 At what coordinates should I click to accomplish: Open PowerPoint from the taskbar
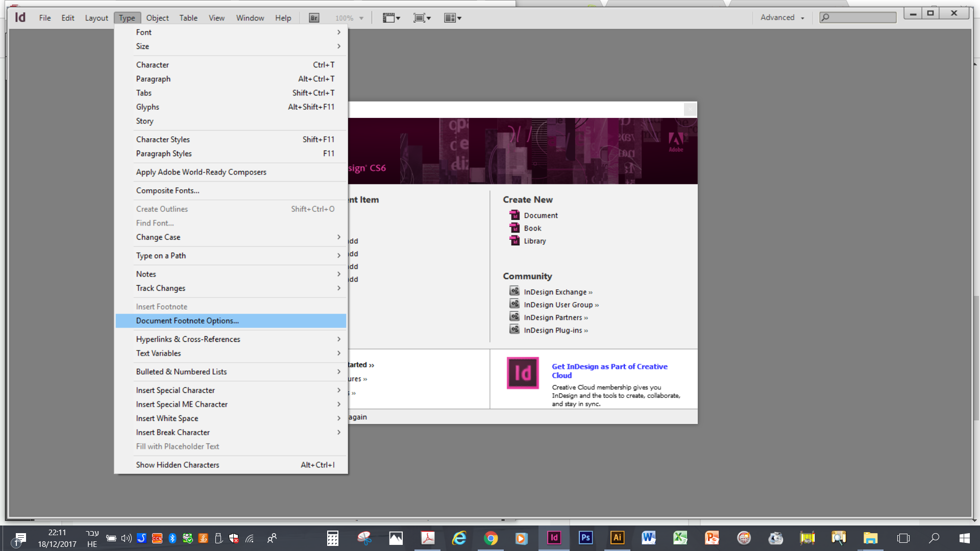click(712, 538)
